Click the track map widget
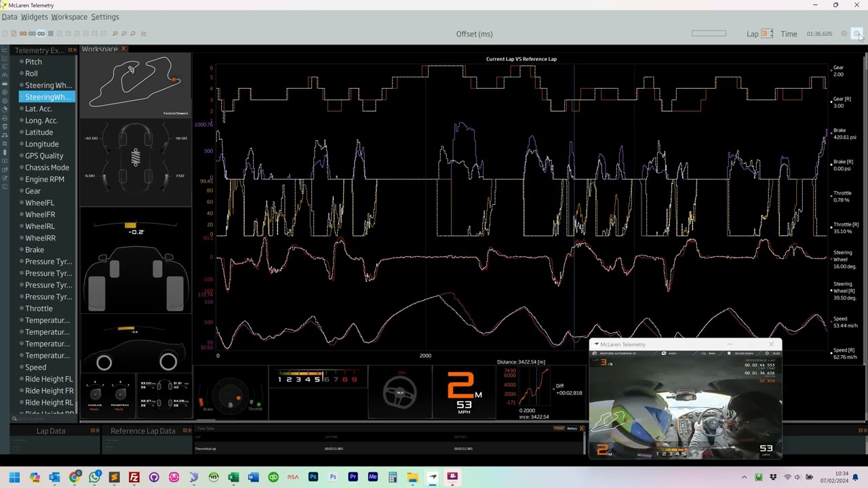 [x=136, y=83]
